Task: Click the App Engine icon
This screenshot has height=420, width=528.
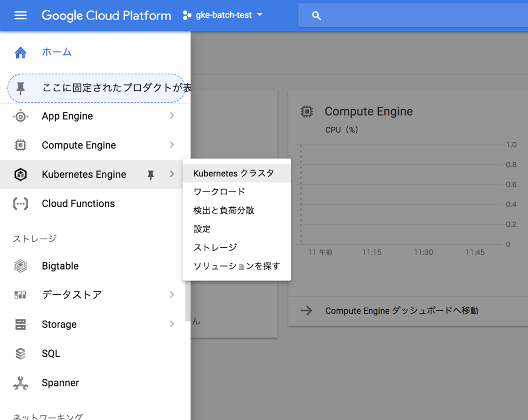Action: 21,116
